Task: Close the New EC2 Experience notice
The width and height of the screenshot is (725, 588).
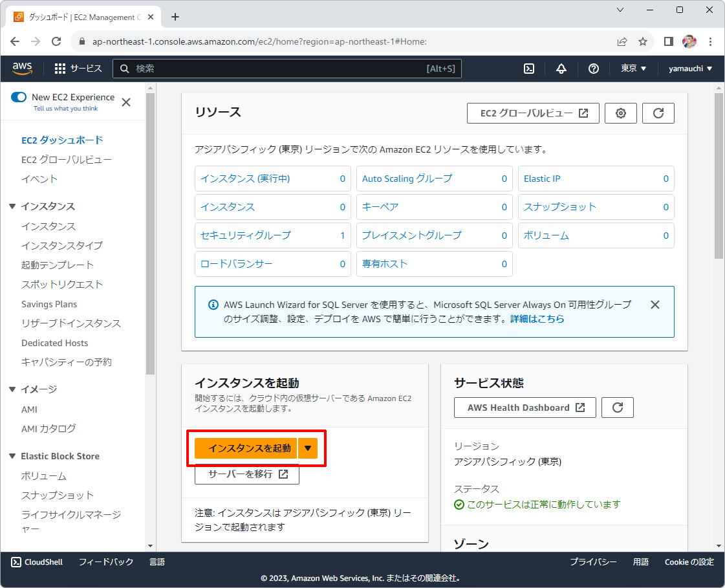Action: (x=126, y=102)
